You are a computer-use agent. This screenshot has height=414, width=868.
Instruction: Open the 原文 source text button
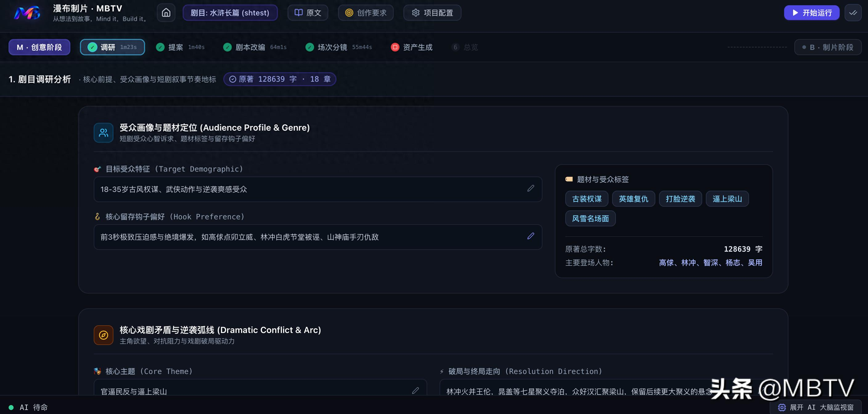(308, 13)
